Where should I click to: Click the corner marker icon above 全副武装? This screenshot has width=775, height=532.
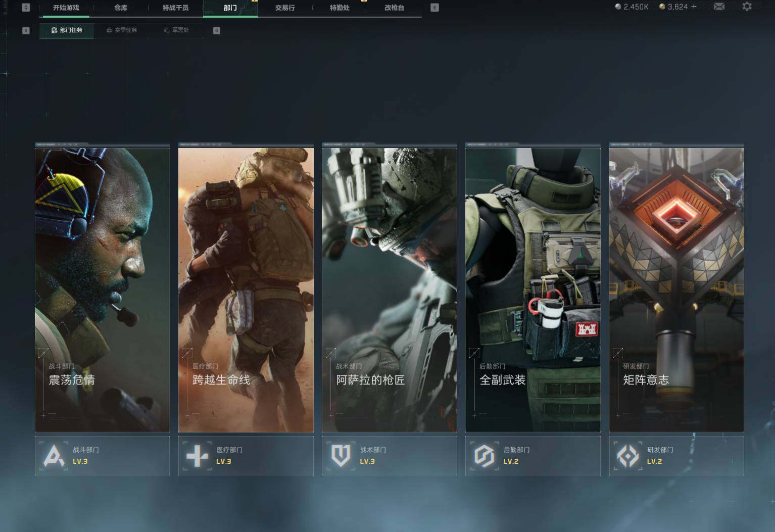coord(474,353)
